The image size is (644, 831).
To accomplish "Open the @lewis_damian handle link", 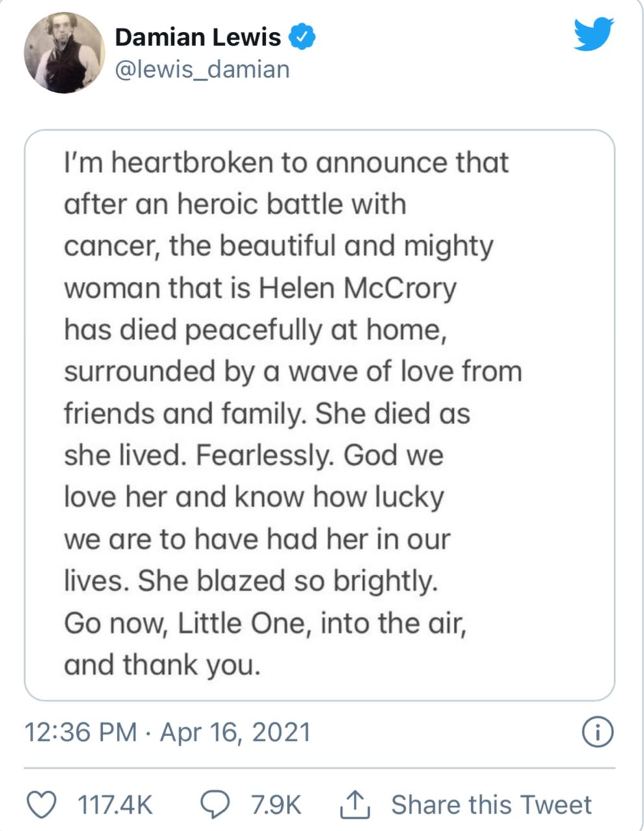I will [x=202, y=69].
